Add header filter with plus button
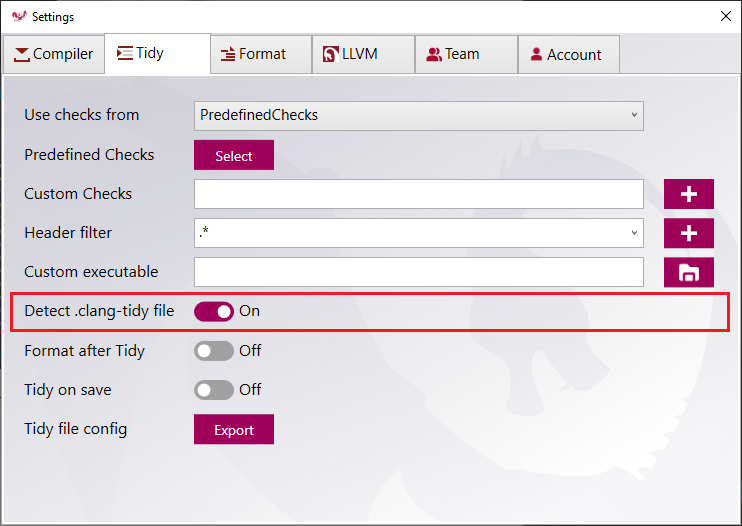The width and height of the screenshot is (742, 526). [x=689, y=233]
